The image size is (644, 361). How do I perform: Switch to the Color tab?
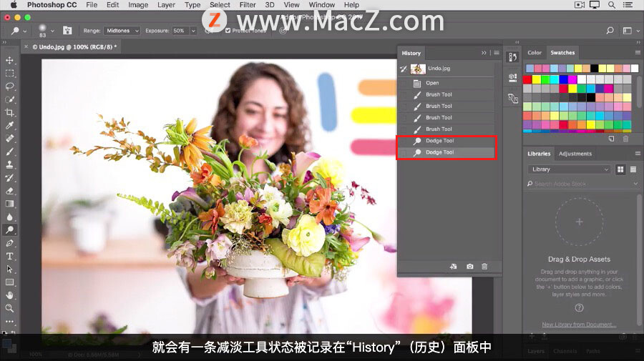click(535, 52)
